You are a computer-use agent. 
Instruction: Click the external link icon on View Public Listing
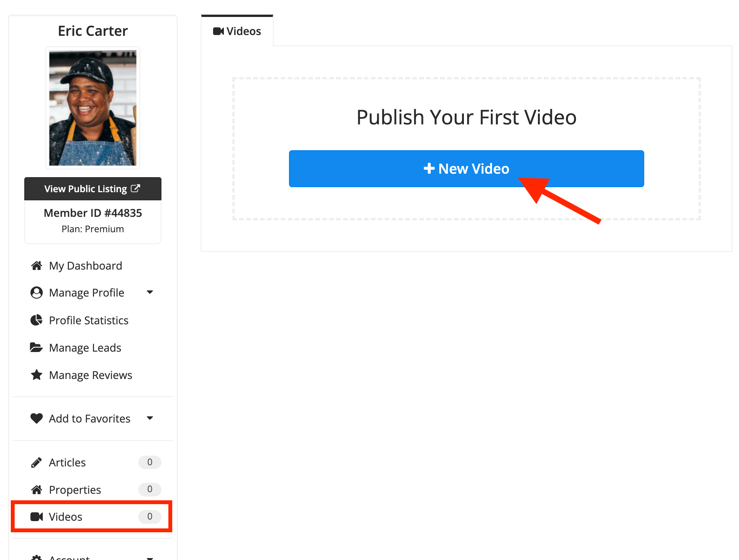pos(135,188)
